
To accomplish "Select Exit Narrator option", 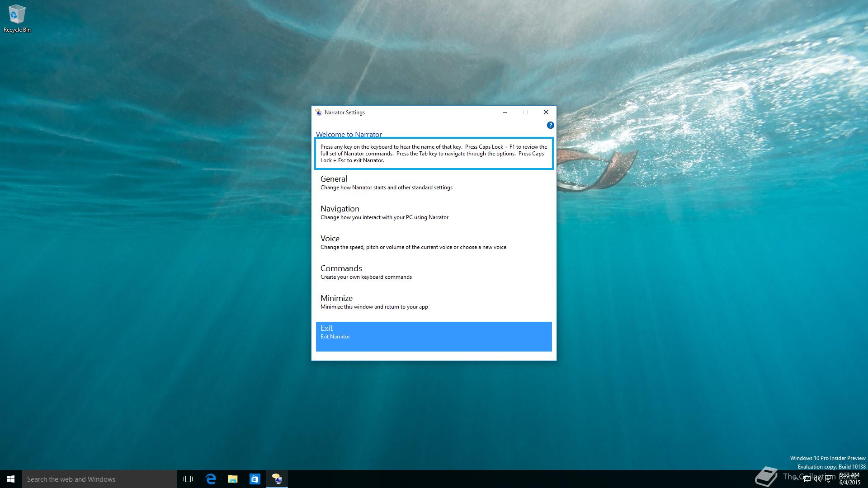I will [x=433, y=336].
